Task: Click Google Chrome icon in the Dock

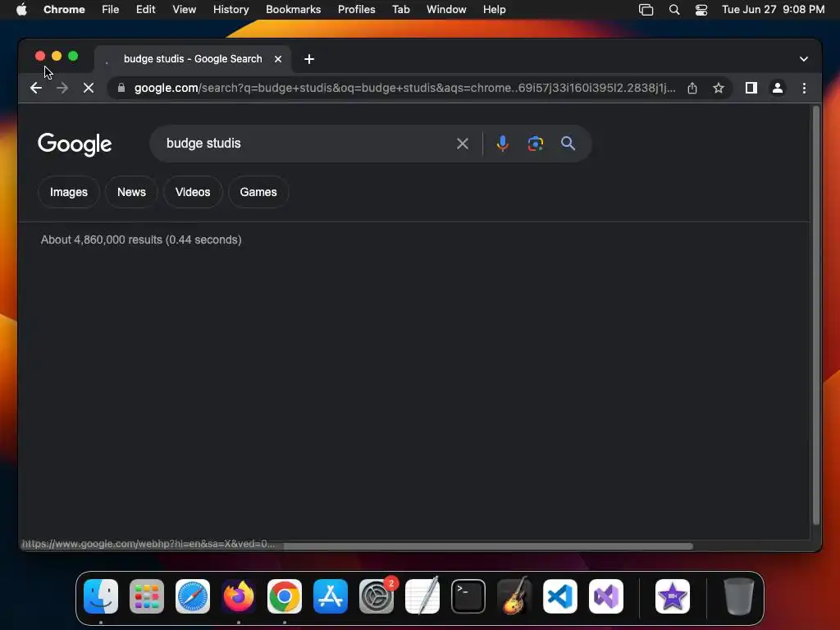Action: tap(285, 596)
